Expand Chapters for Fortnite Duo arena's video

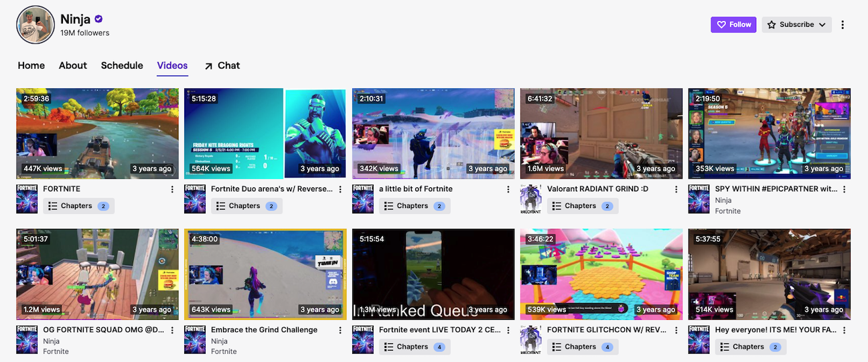coord(247,206)
